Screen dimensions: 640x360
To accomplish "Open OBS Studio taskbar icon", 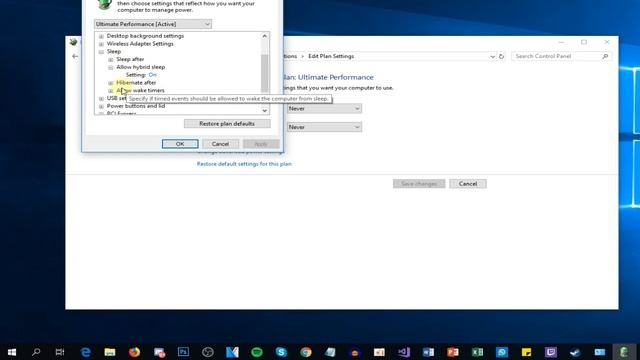I will 208,352.
